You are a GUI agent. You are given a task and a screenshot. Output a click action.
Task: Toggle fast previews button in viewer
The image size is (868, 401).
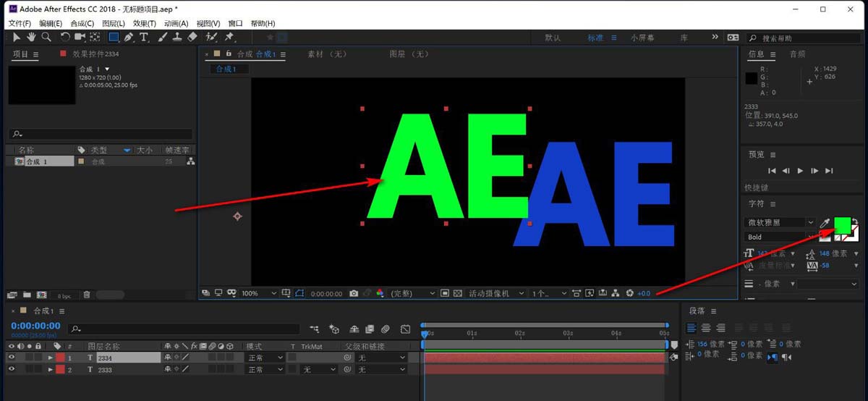pos(590,293)
